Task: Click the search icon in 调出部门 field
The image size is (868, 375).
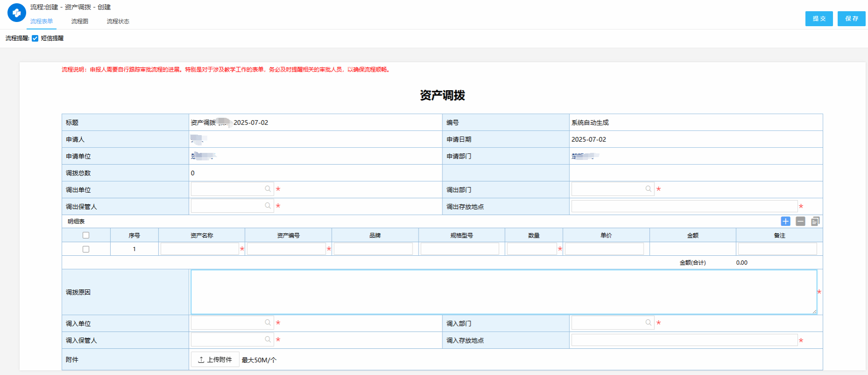Action: pyautogui.click(x=648, y=189)
